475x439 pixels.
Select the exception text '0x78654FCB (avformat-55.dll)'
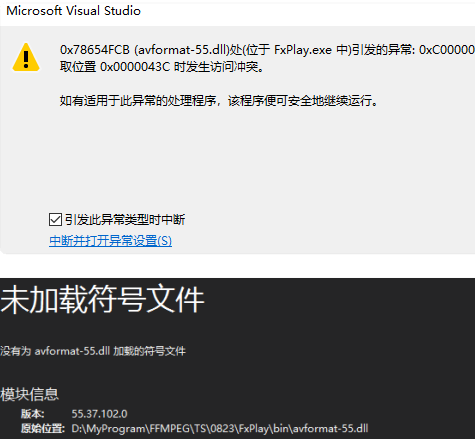[x=145, y=50]
